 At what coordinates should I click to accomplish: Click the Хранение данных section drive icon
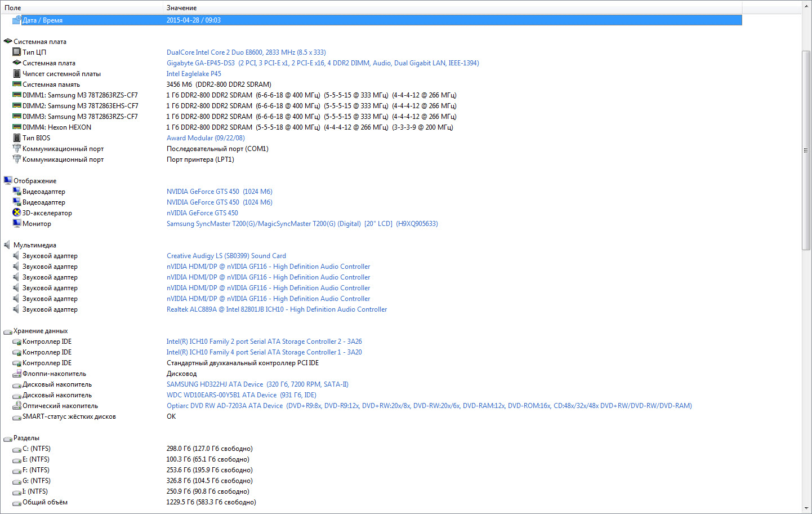(x=8, y=331)
